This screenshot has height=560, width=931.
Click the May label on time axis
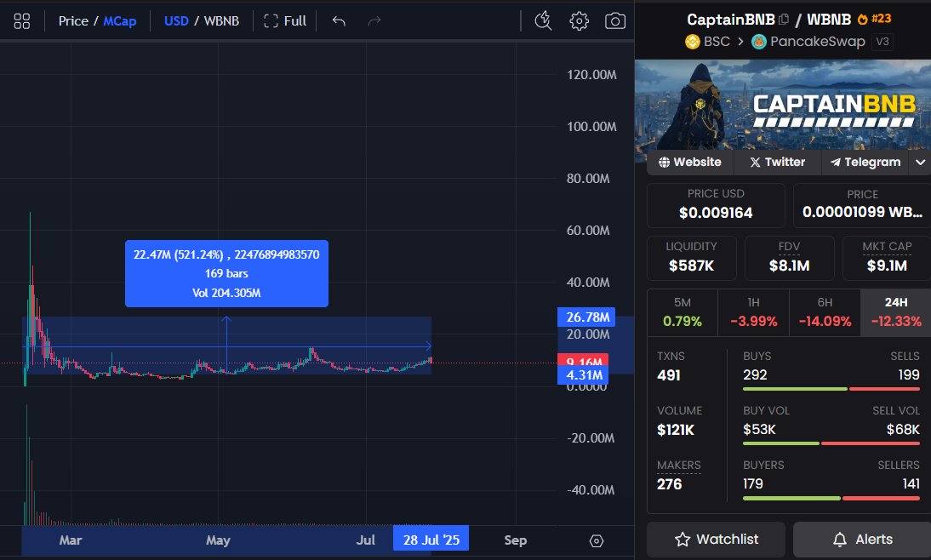pyautogui.click(x=218, y=540)
